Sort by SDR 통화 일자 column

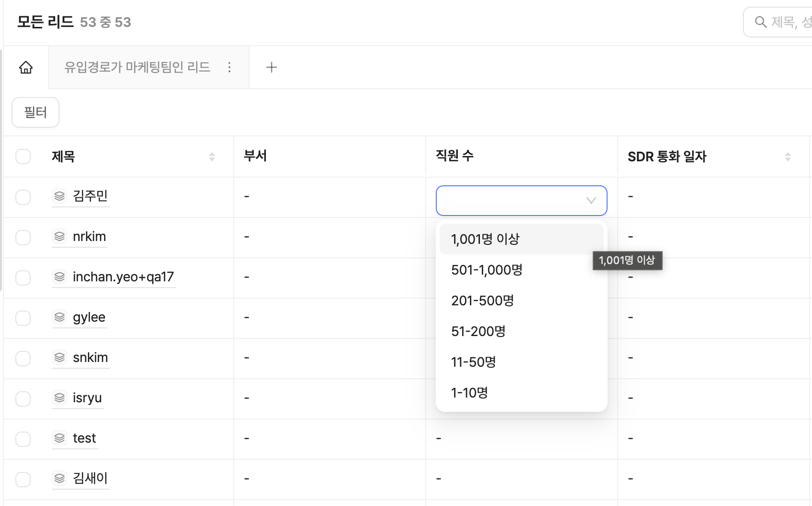coord(788,157)
